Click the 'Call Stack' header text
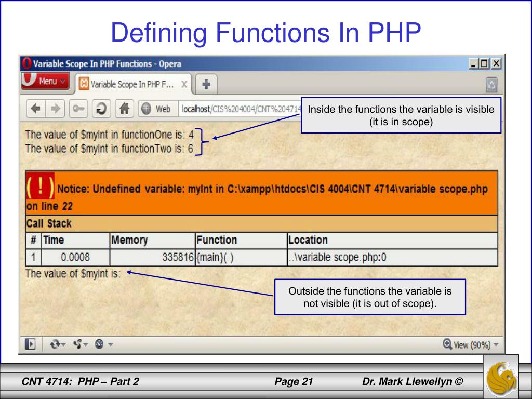Screen dimensions: 532x399 [x=49, y=223]
